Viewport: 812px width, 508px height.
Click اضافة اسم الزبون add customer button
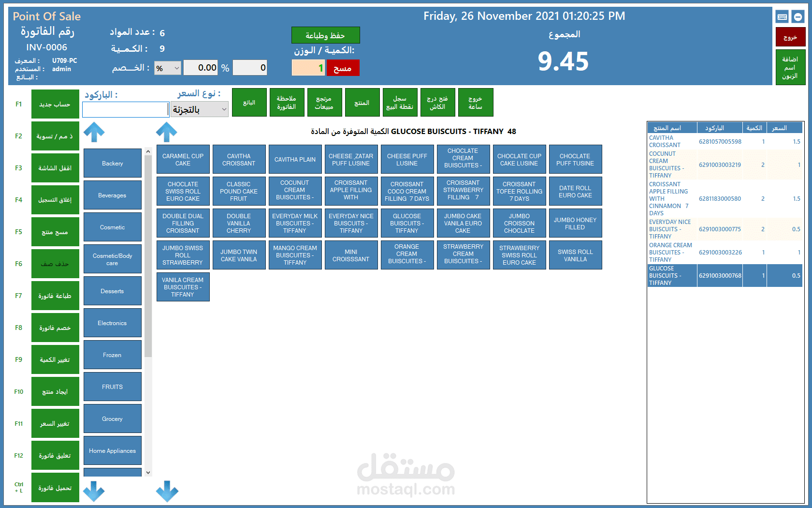790,67
